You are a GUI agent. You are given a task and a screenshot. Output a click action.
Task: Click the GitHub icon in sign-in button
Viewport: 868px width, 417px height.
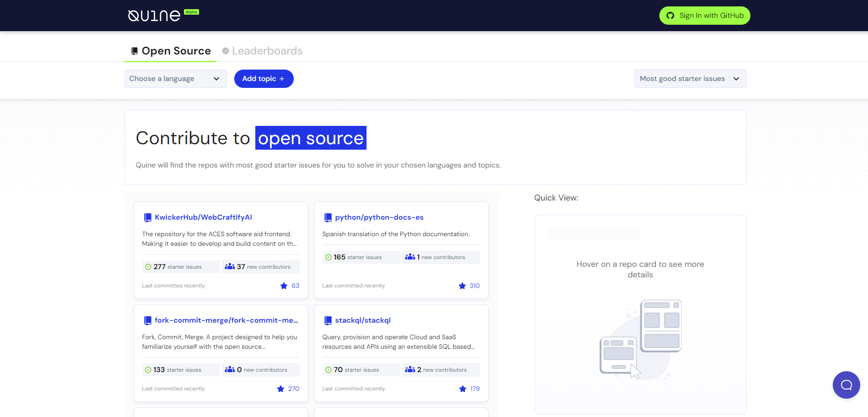click(670, 16)
